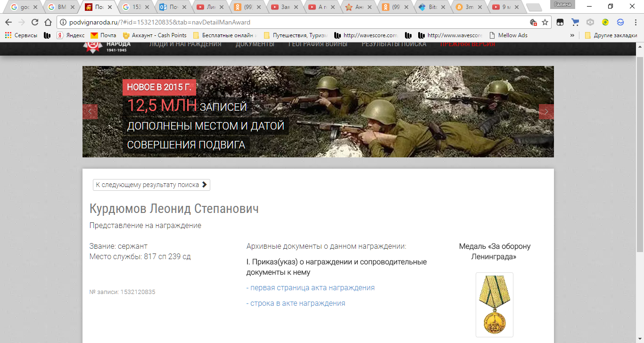Advance to next banner slide
Screen dimensions: 644x343
pos(546,112)
